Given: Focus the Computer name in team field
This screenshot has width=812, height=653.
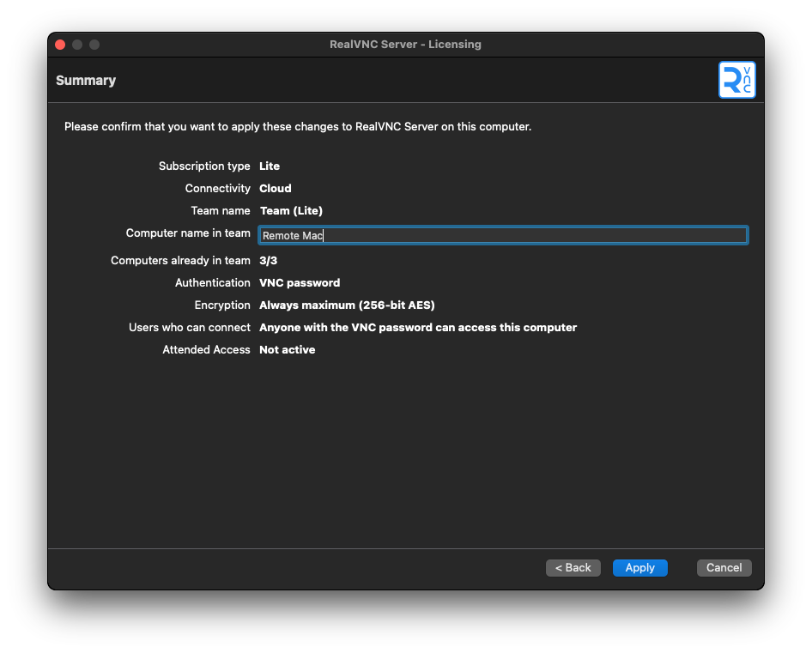Looking at the screenshot, I should click(503, 235).
